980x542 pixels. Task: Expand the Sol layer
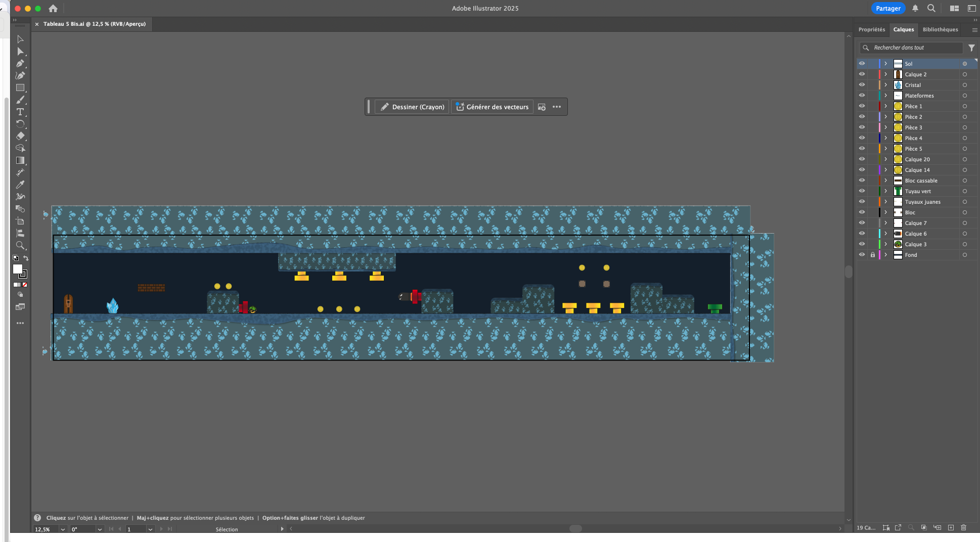pyautogui.click(x=886, y=64)
